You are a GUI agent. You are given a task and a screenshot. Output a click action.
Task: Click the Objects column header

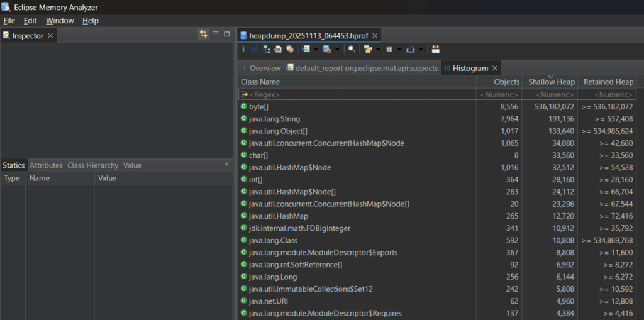(x=506, y=82)
